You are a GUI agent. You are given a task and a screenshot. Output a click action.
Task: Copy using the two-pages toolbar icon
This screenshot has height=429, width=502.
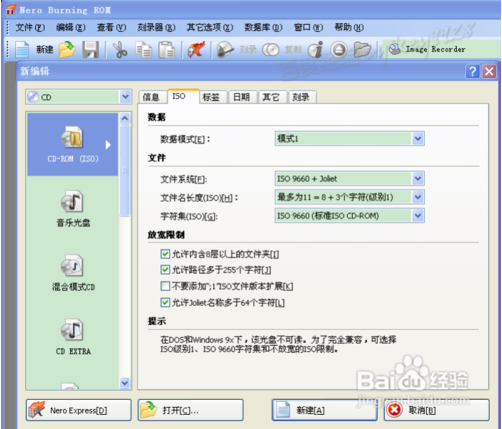pyautogui.click(x=143, y=50)
